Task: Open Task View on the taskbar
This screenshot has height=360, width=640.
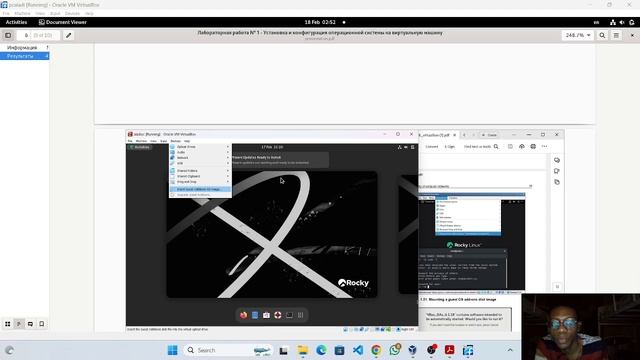Action: [284, 350]
